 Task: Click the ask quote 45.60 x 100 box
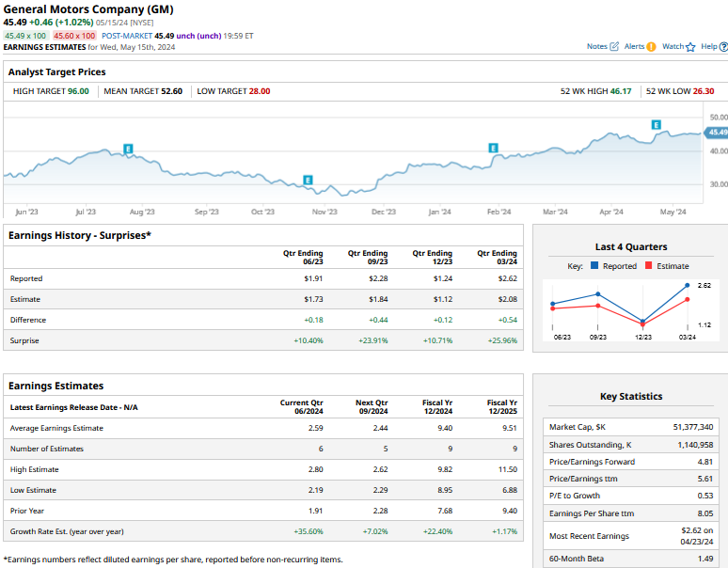(x=75, y=35)
